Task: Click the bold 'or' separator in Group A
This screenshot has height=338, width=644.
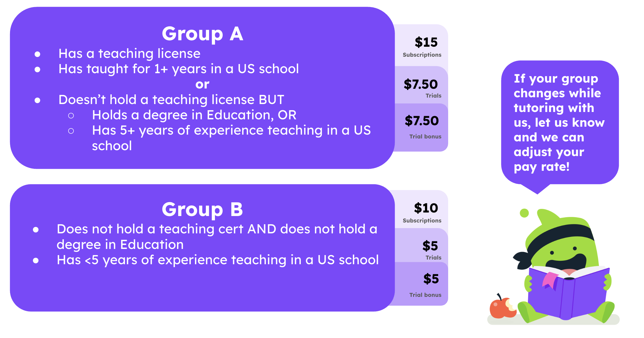Action: (x=202, y=85)
